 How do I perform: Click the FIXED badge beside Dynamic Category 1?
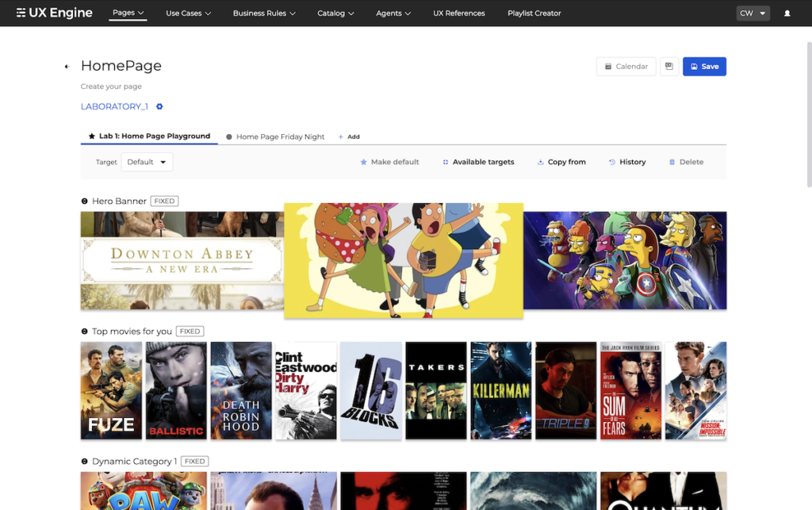click(x=195, y=462)
